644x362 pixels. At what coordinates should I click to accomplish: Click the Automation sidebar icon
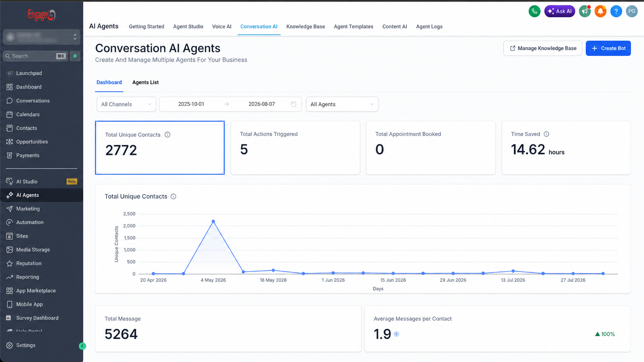(10, 222)
